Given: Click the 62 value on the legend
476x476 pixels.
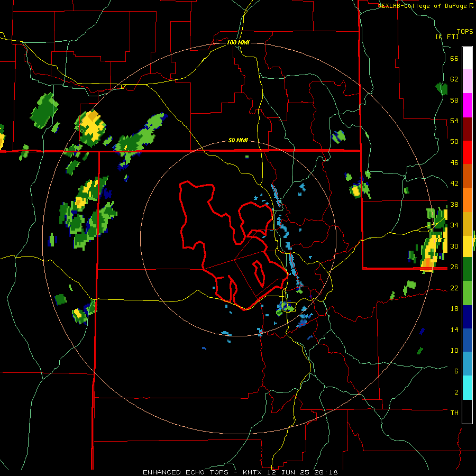Looking at the screenshot, I should 454,79.
